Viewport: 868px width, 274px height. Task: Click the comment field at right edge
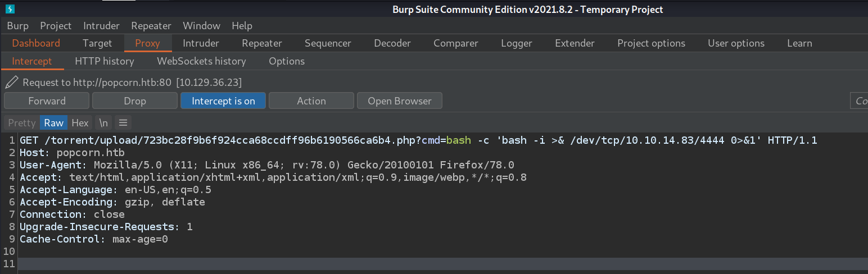(x=859, y=101)
